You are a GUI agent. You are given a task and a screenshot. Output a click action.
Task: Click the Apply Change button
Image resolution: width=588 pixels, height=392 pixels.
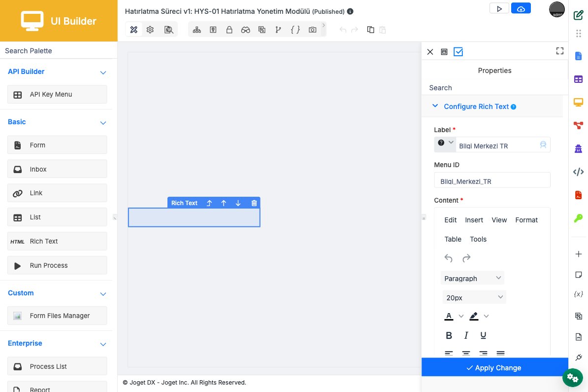[x=494, y=367]
